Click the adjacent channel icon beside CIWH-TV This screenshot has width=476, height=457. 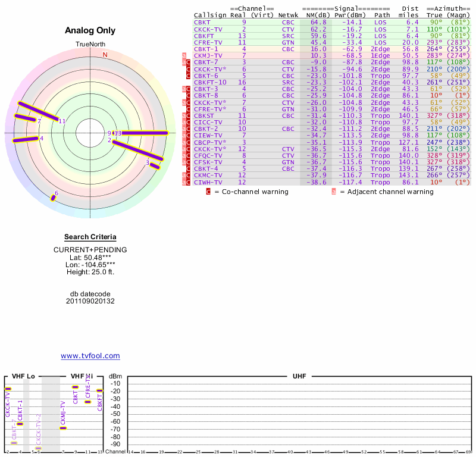click(x=184, y=182)
